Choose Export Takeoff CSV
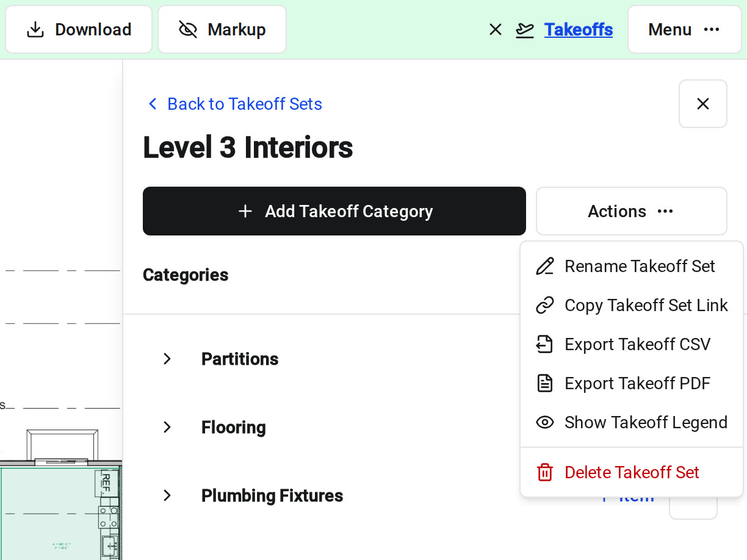Image resolution: width=747 pixels, height=560 pixels. pyautogui.click(x=632, y=344)
